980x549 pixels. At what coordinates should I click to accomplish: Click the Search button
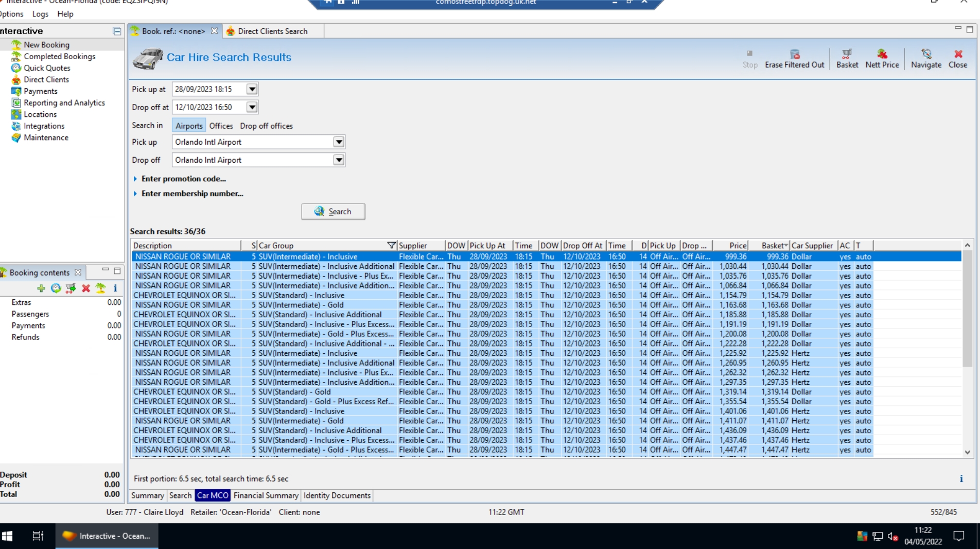point(333,212)
